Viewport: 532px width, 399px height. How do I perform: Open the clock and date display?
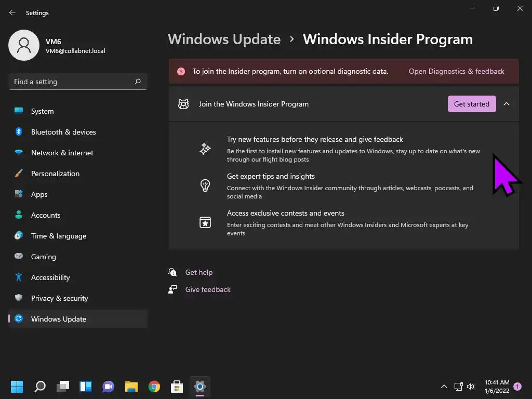point(497,387)
